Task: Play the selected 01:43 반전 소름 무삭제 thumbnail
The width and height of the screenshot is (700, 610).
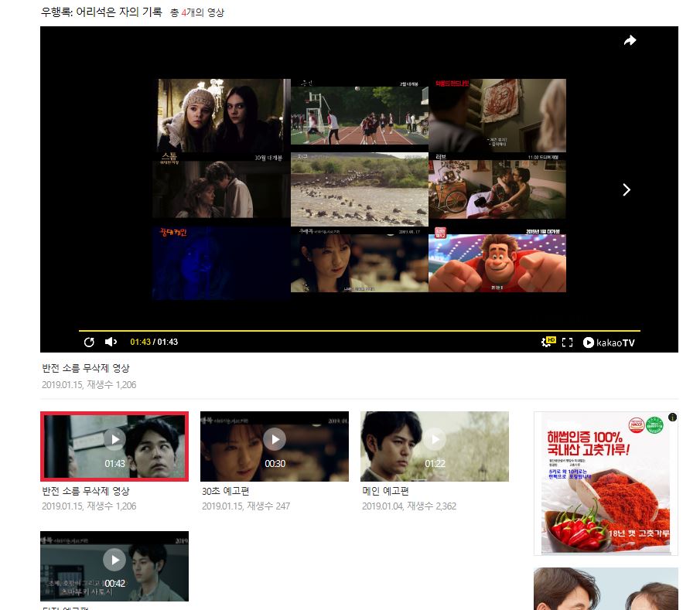Action: 114,446
